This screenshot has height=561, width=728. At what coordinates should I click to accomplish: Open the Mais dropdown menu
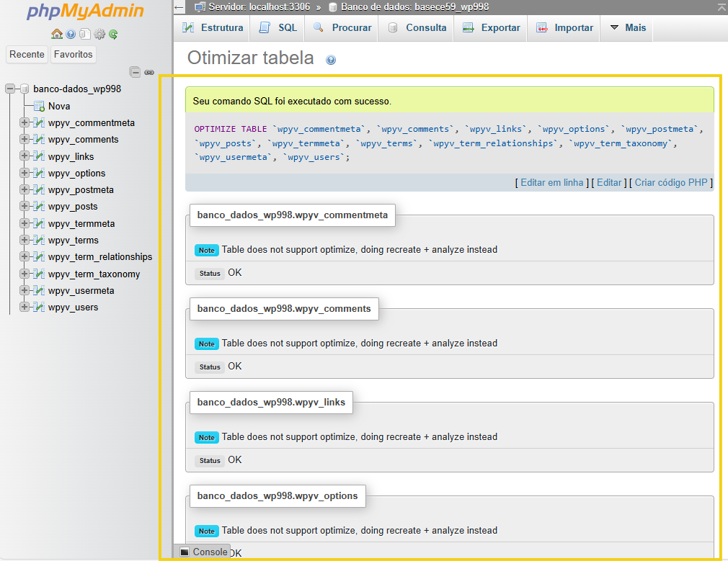(x=626, y=27)
